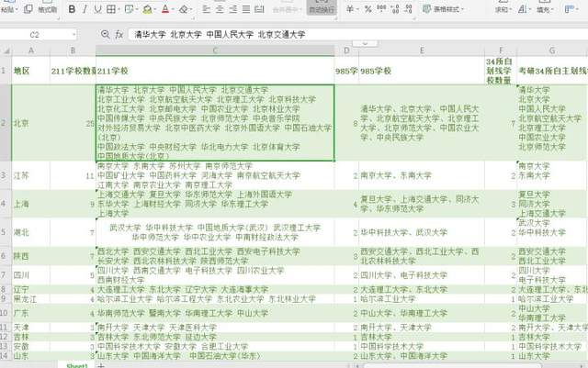588x368 pixels.
Task: Apply percent style format
Action: point(367,9)
